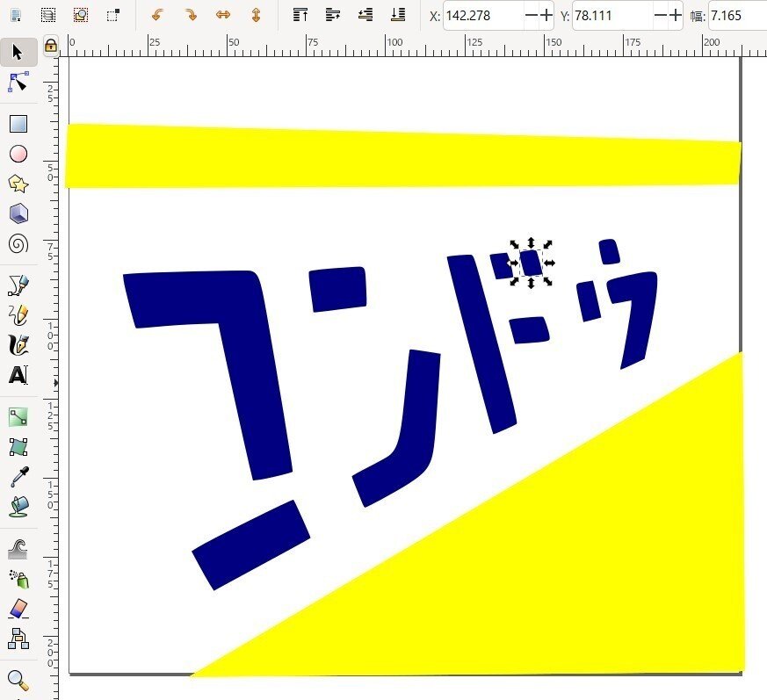Select the 3D box tool
The image size is (767, 700).
pos(18,213)
